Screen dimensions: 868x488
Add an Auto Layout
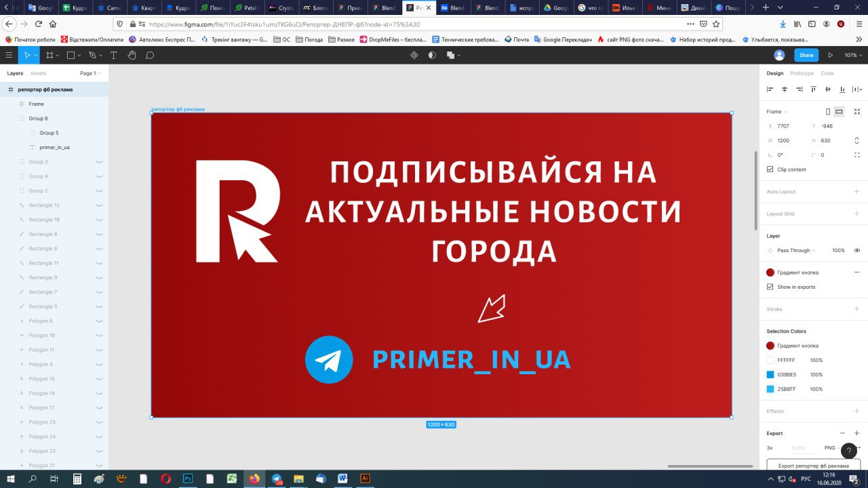point(857,191)
